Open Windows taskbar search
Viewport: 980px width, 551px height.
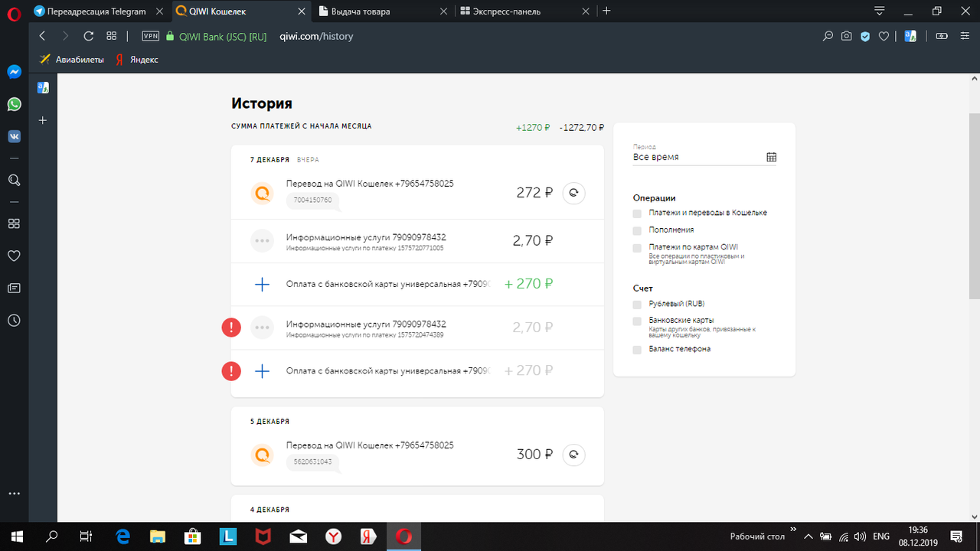click(52, 536)
